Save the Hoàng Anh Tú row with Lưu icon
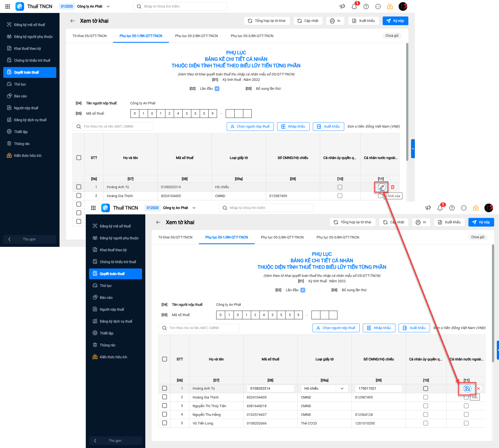This screenshot has height=448, width=499. [467, 389]
